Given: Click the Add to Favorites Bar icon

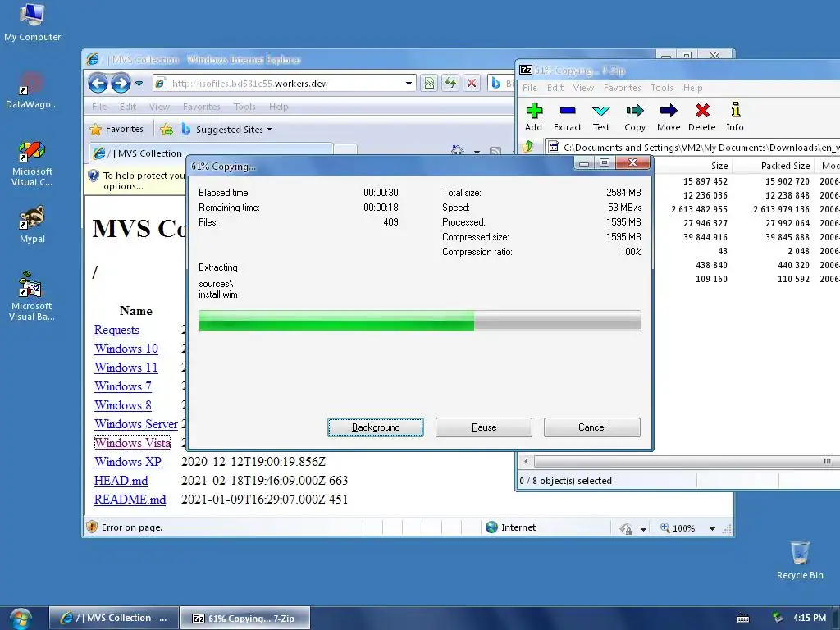Looking at the screenshot, I should [167, 129].
